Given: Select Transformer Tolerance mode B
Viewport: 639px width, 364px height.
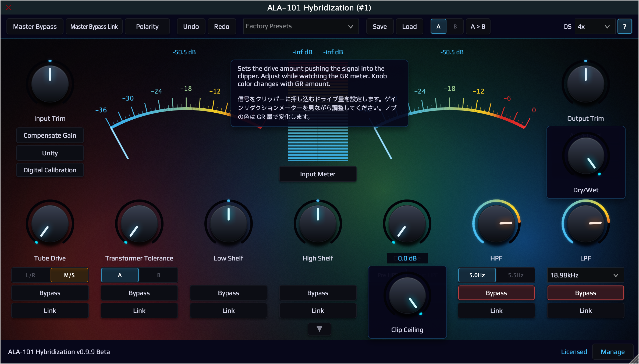Looking at the screenshot, I should point(158,275).
